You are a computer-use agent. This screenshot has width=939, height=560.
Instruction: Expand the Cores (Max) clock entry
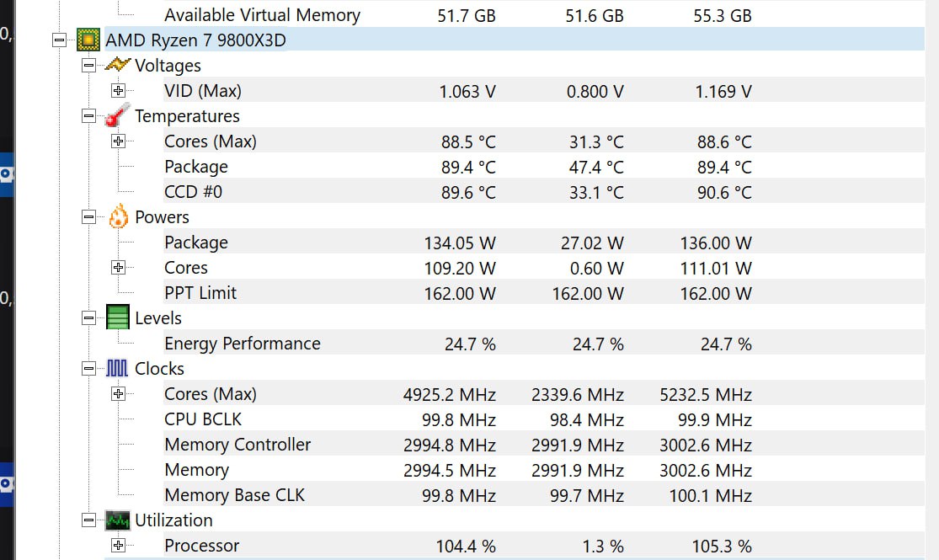tap(118, 393)
